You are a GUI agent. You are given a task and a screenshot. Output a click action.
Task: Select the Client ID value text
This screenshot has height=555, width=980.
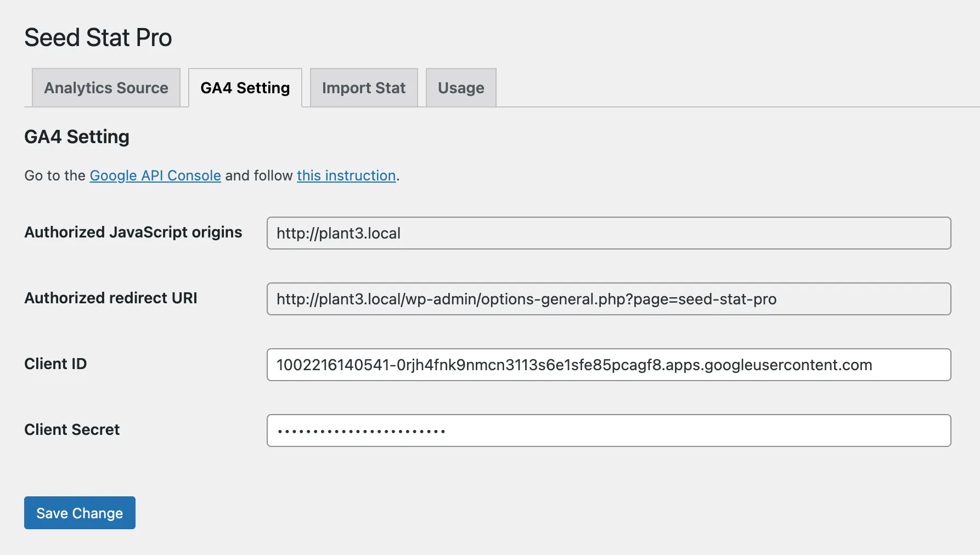574,365
